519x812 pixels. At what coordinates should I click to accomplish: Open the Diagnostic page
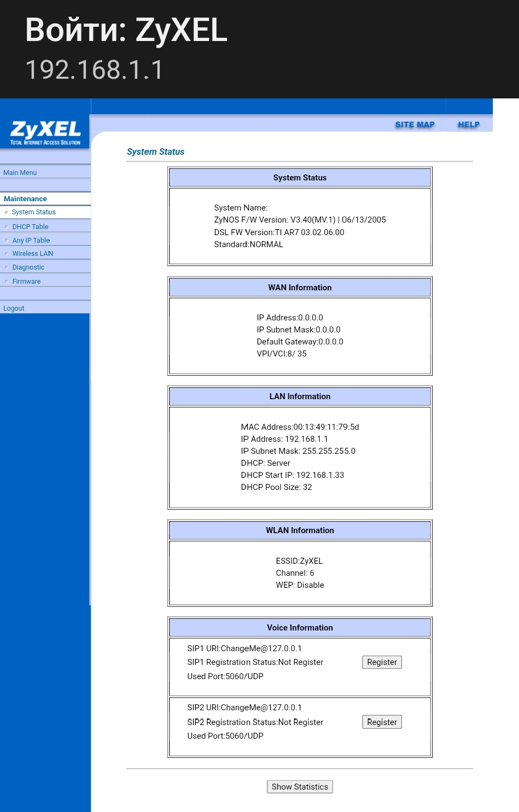click(x=28, y=267)
